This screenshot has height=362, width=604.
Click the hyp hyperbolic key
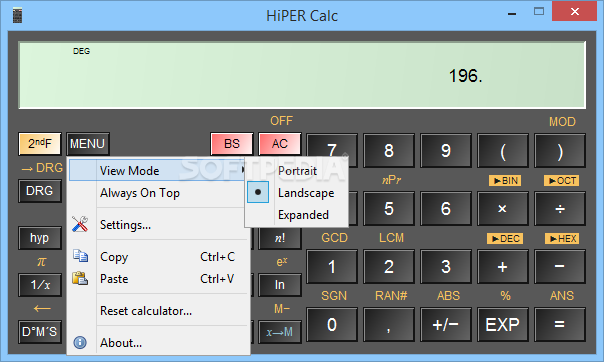point(40,238)
